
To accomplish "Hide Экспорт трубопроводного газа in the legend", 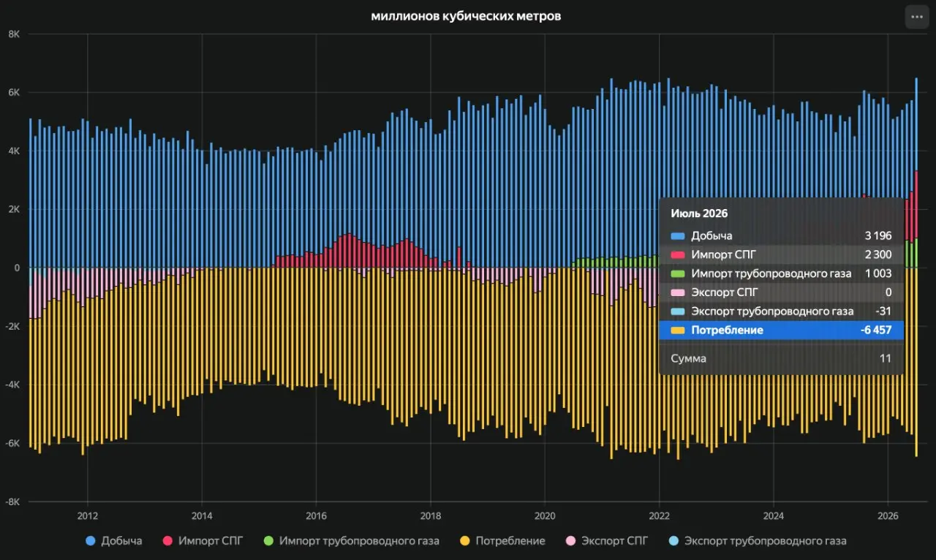I will (x=758, y=541).
